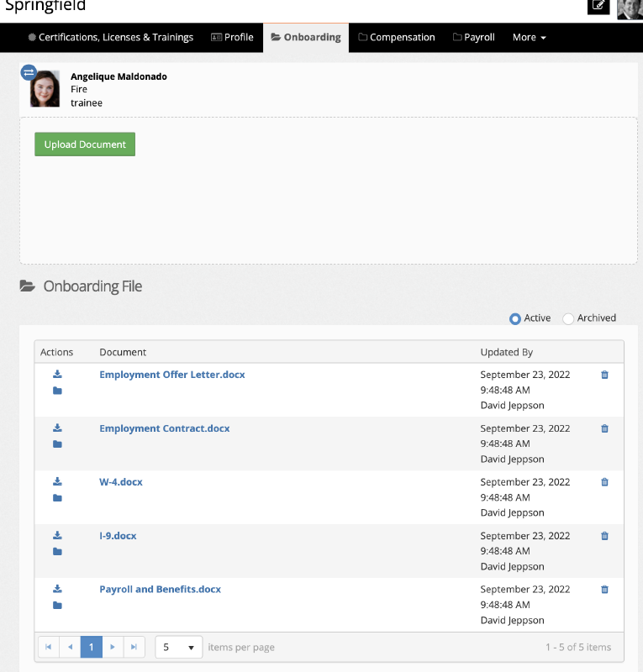Go to next page of documents

point(113,647)
